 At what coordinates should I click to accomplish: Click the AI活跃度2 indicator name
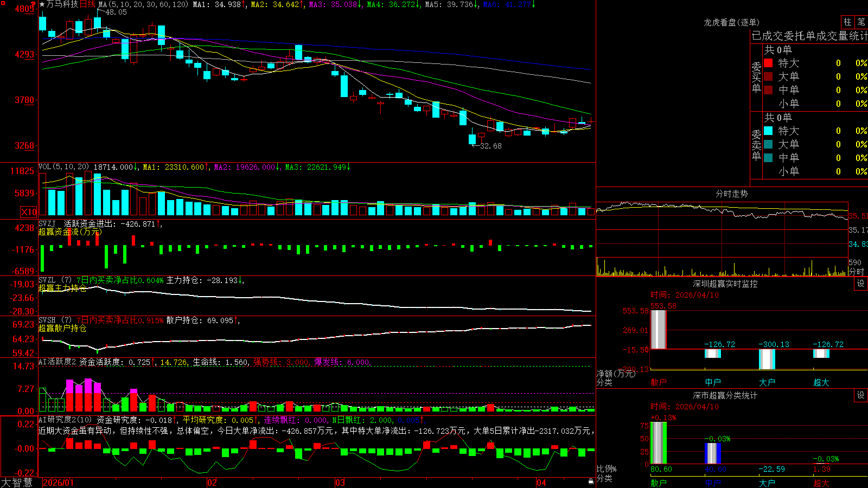click(x=58, y=362)
